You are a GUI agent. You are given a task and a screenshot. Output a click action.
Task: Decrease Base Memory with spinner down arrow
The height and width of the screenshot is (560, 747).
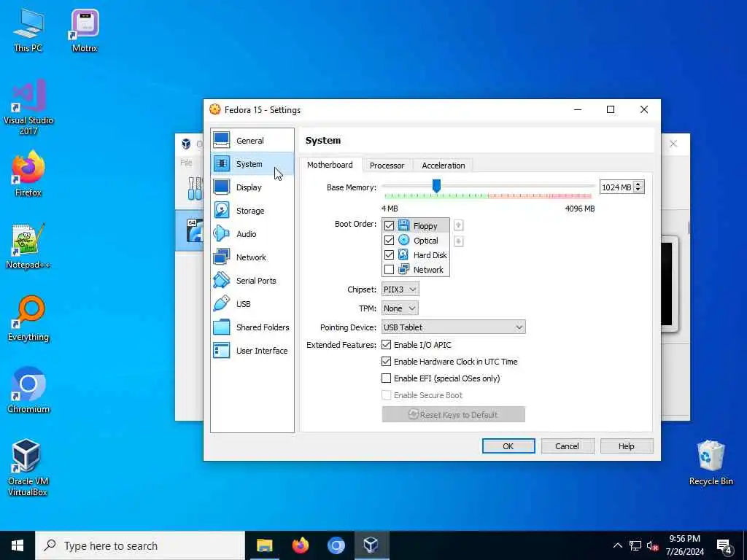click(638, 190)
